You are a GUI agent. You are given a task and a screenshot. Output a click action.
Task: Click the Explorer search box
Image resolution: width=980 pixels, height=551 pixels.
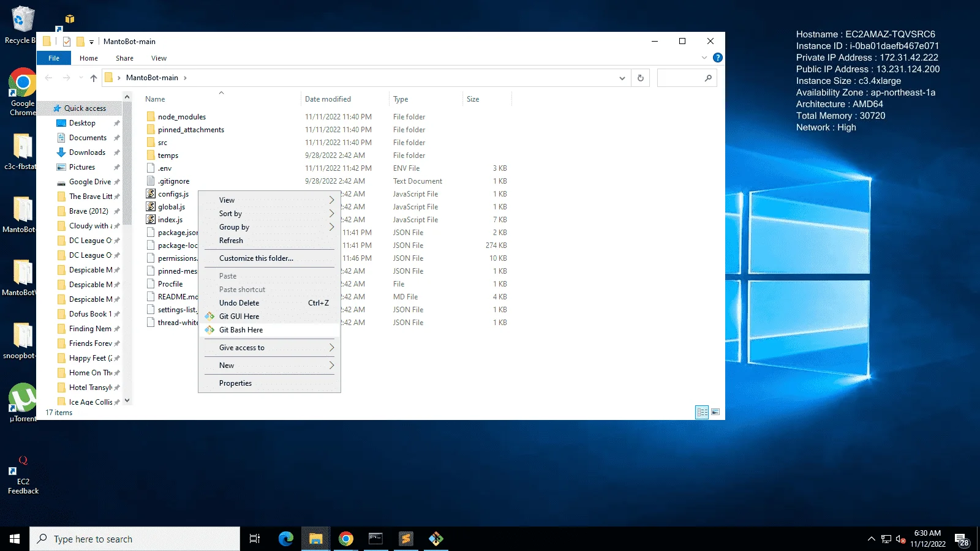tap(687, 78)
